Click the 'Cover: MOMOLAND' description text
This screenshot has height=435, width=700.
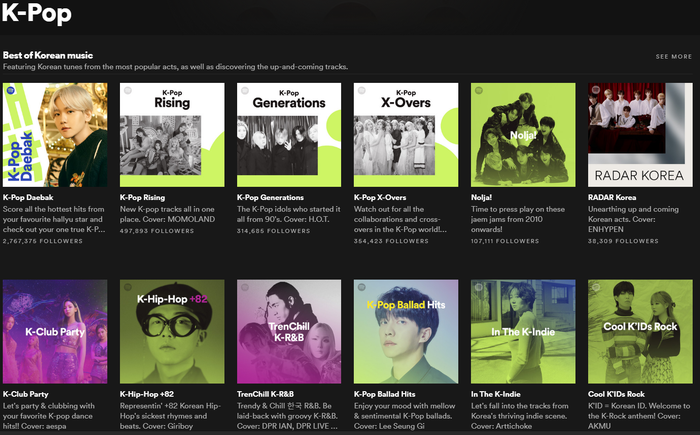tap(179, 219)
